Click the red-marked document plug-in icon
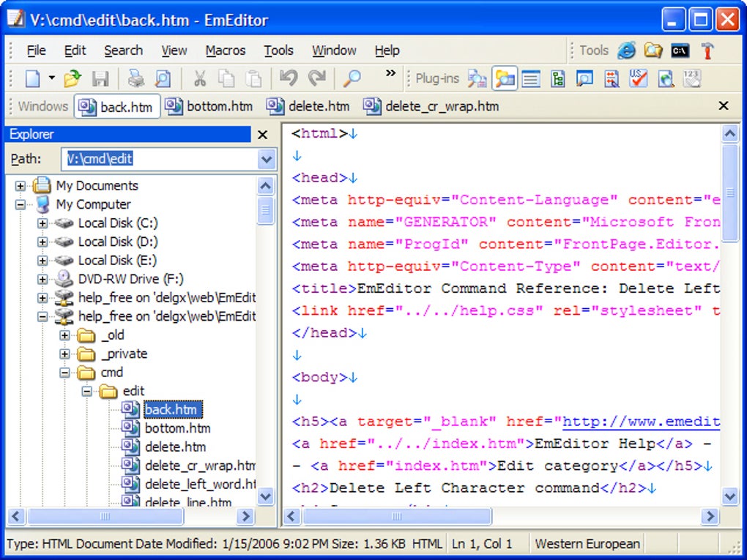 [x=612, y=78]
